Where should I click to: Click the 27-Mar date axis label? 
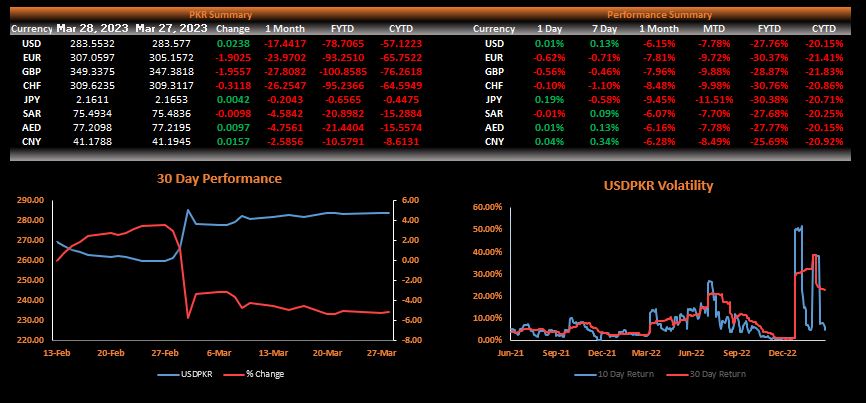click(381, 354)
